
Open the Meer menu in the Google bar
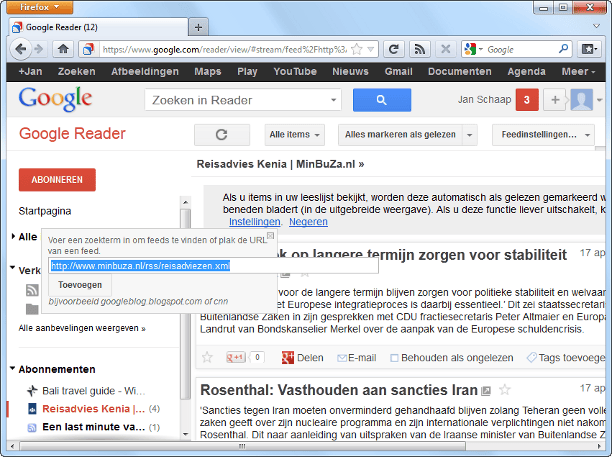(578, 71)
